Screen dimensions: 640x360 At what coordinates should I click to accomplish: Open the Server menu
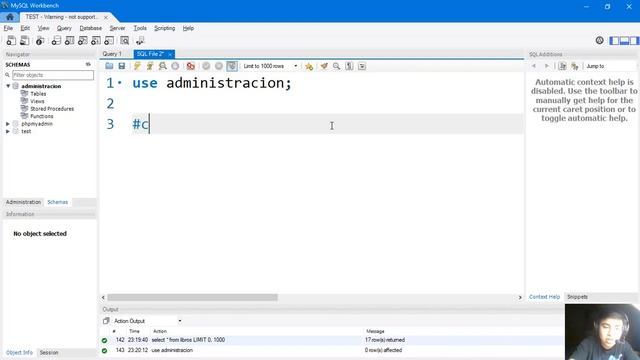coord(117,28)
